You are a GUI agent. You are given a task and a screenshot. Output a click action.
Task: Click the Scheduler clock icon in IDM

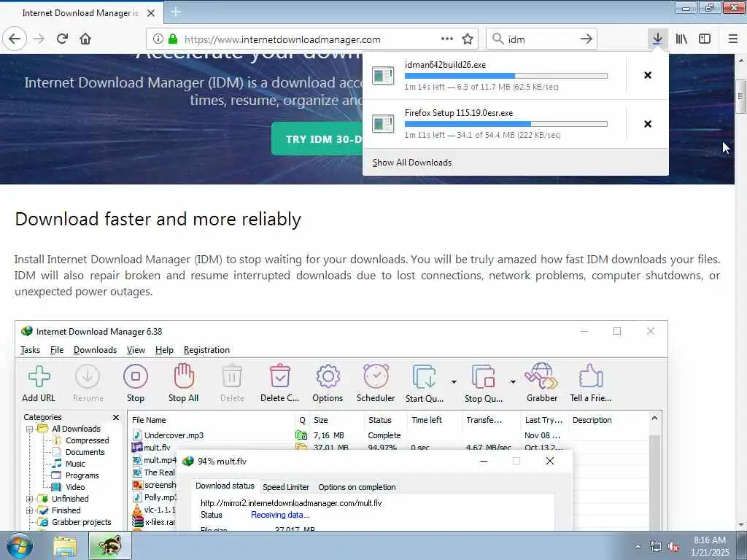(376, 384)
